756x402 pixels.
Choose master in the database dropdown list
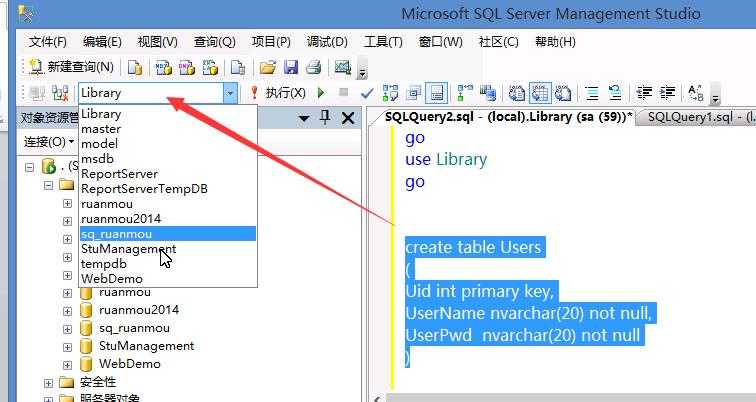pos(168,129)
